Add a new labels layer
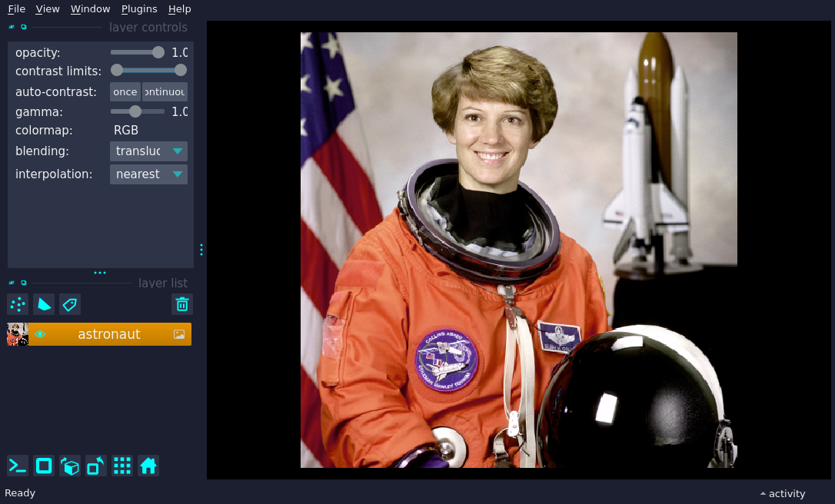This screenshot has width=835, height=504. pyautogui.click(x=70, y=304)
